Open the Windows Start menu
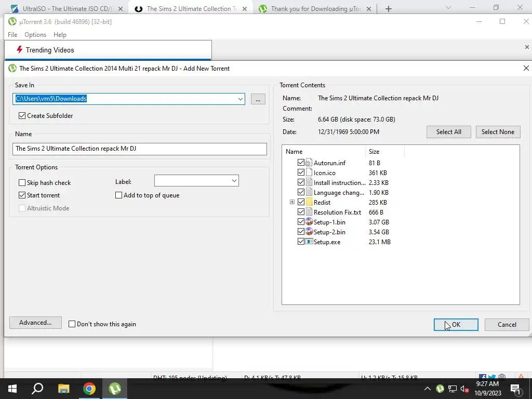 [x=12, y=389]
